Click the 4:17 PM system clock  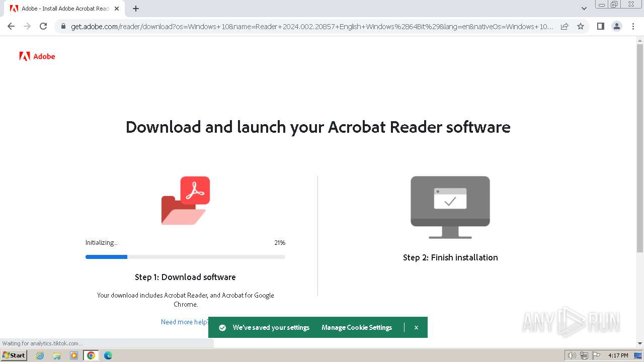click(x=618, y=355)
